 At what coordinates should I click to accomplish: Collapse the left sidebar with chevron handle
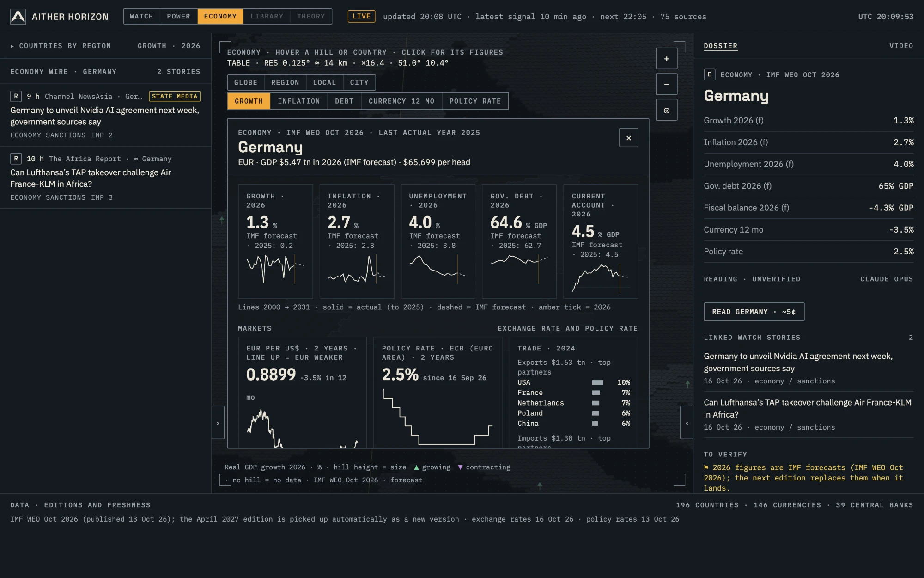point(218,423)
